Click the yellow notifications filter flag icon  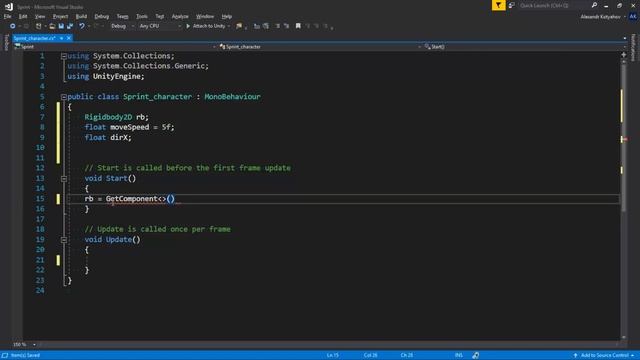pos(498,5)
